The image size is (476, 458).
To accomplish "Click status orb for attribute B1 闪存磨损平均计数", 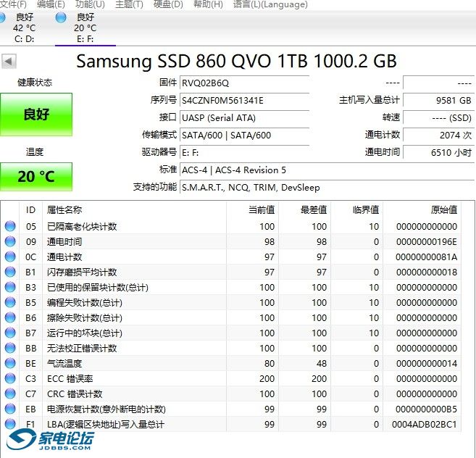I will (x=10, y=272).
